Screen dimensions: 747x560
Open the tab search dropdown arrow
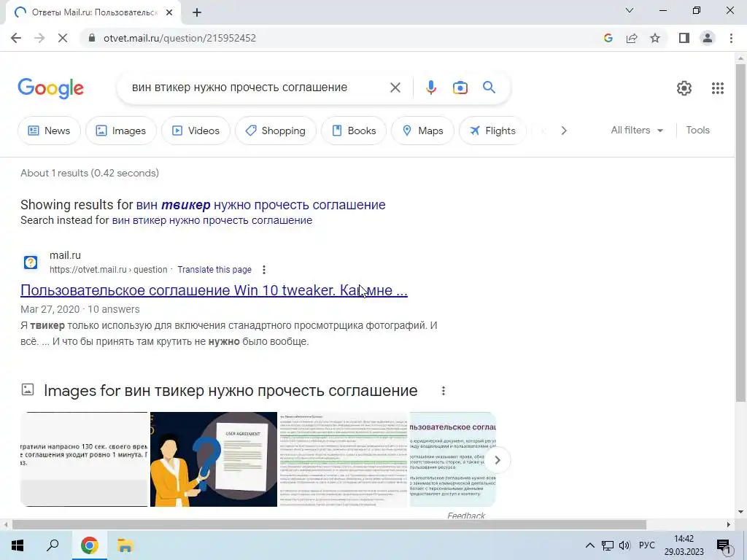coord(630,10)
